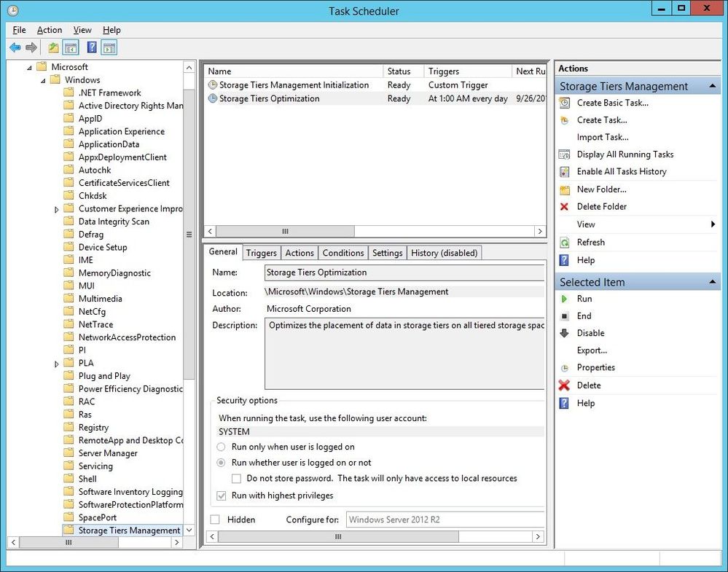Click the Storage Tiers Management Initialization task icon
This screenshot has width=728, height=572.
(213, 85)
